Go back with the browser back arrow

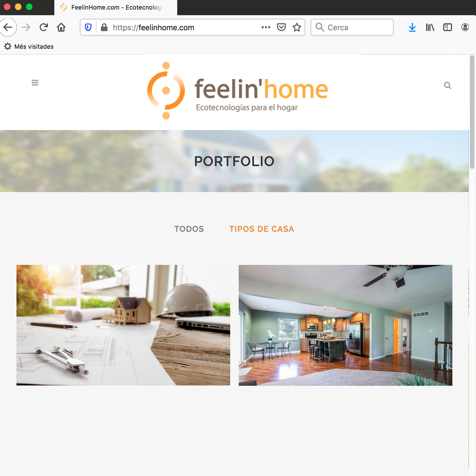(x=8, y=27)
